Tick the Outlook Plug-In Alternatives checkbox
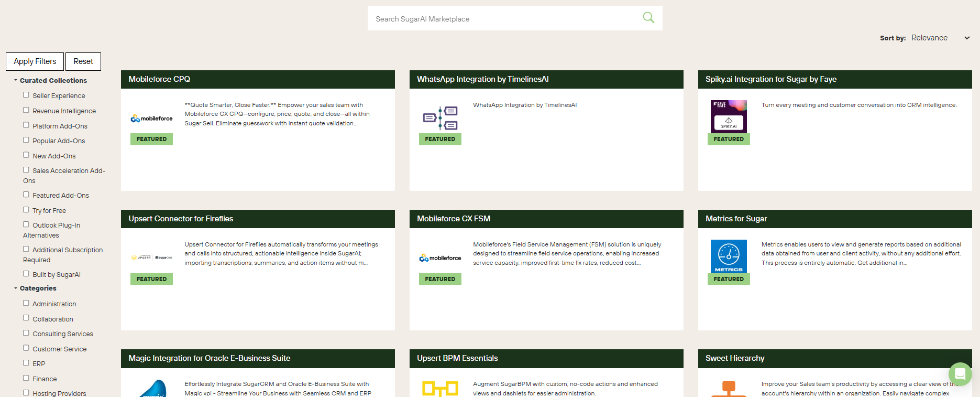The width and height of the screenshot is (980, 397). pos(26,224)
